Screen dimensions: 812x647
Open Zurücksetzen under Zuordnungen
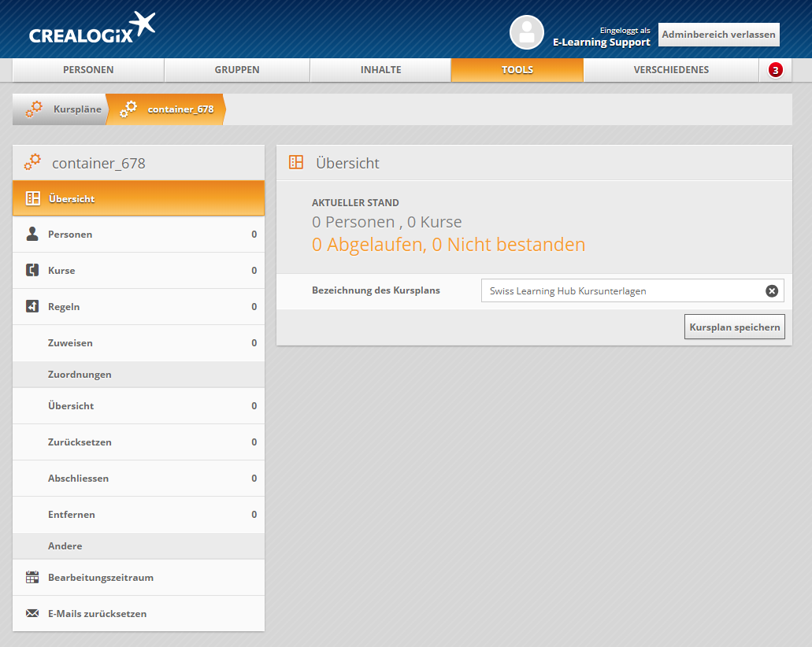[80, 442]
